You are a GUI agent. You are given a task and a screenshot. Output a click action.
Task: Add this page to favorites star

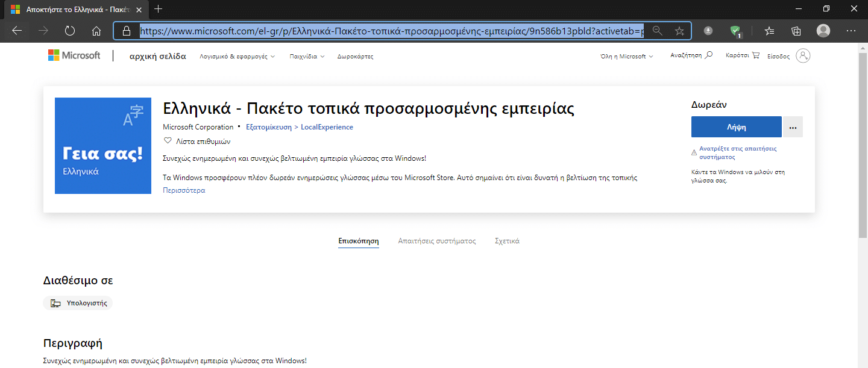[x=679, y=31]
